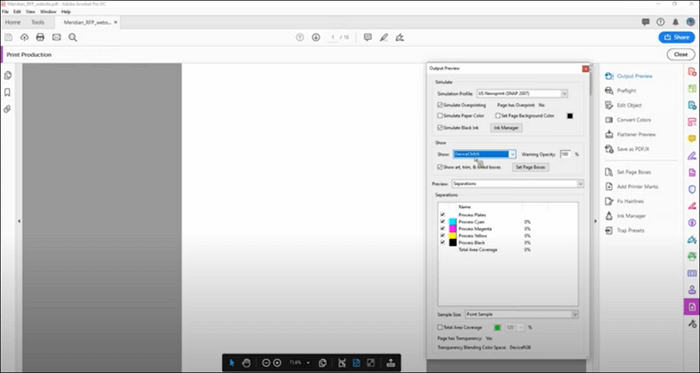Open the attachments paperclip panel
700x373 pixels.
[x=8, y=109]
